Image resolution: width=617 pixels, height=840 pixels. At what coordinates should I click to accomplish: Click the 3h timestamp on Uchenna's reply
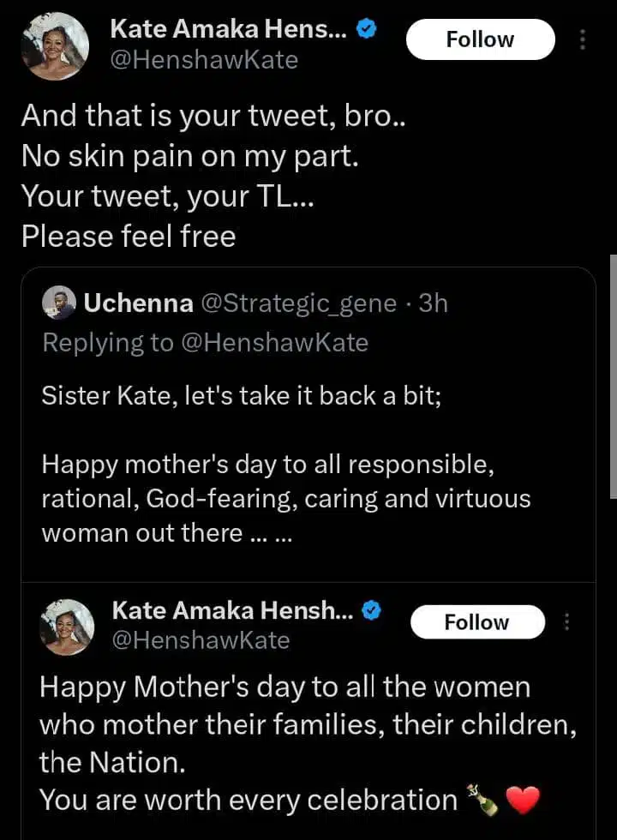433,303
